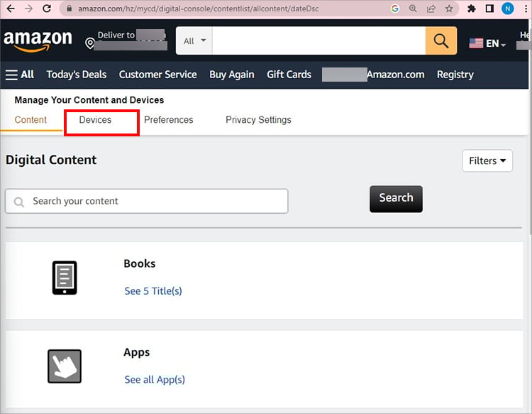Open the Preferences tab
Image resolution: width=532 pixels, height=414 pixels.
[x=169, y=120]
